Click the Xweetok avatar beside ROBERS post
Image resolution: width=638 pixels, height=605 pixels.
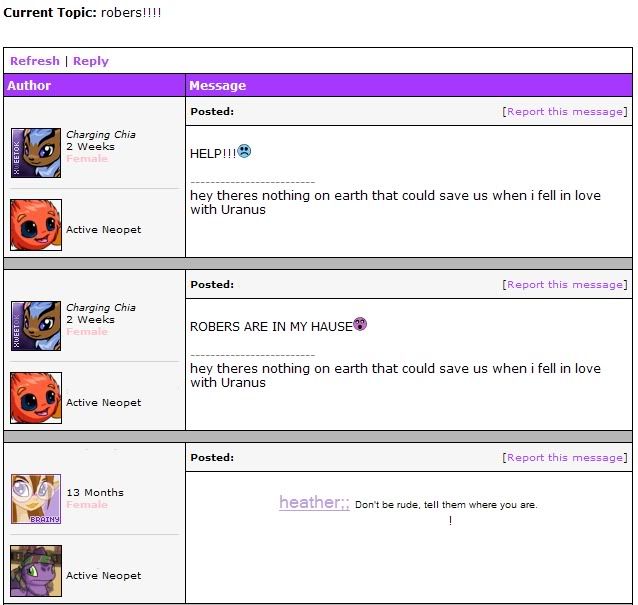point(36,326)
